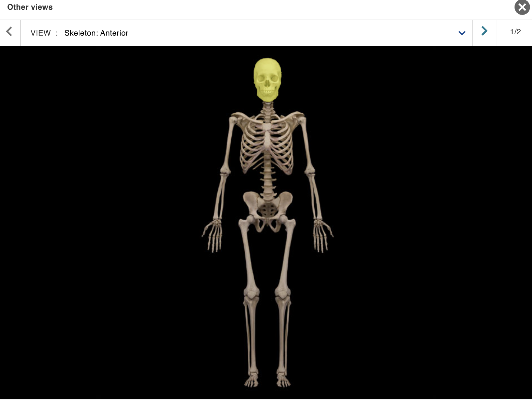Close the Other views panel
Screen dimensions: 532x400
[522, 7]
